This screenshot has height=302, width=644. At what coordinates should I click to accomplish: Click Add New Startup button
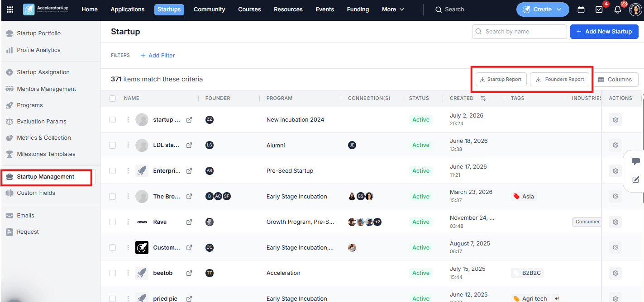click(604, 32)
